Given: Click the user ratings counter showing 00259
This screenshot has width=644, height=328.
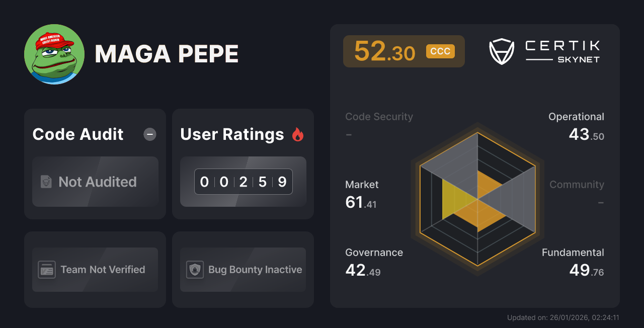Looking at the screenshot, I should pyautogui.click(x=243, y=182).
